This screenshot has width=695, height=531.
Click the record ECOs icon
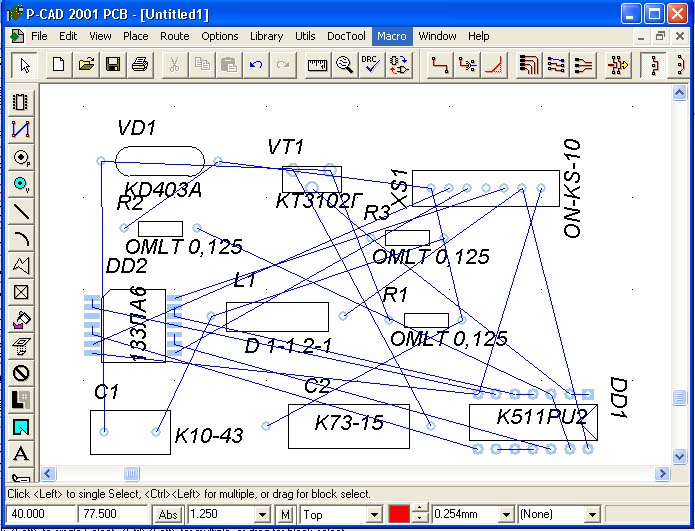(398, 65)
